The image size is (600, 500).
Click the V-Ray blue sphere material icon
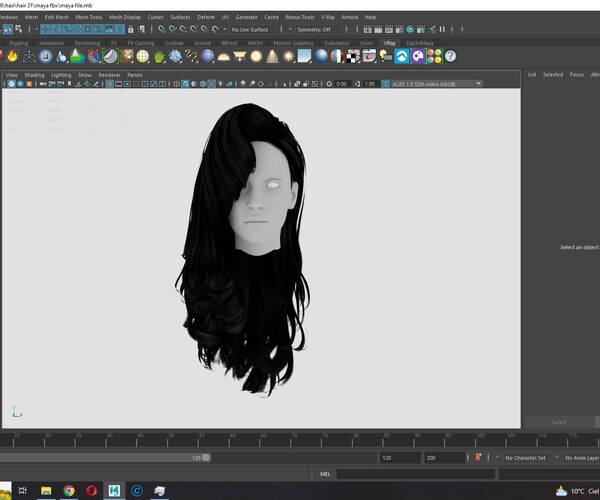(321, 56)
